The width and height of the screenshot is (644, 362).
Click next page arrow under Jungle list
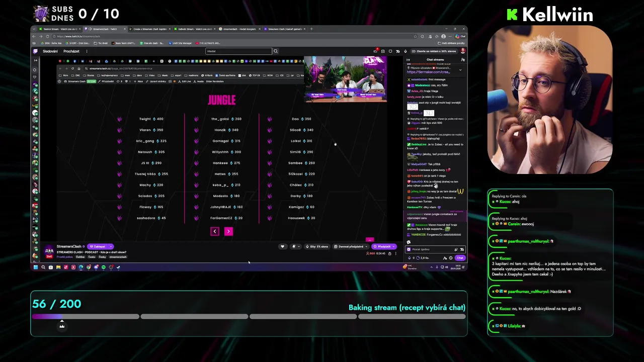point(228,231)
